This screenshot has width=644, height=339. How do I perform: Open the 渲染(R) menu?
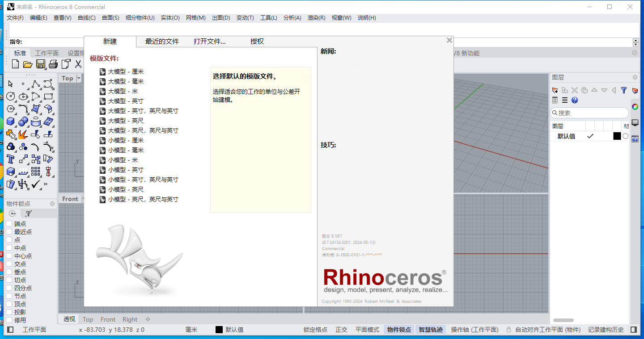click(316, 18)
